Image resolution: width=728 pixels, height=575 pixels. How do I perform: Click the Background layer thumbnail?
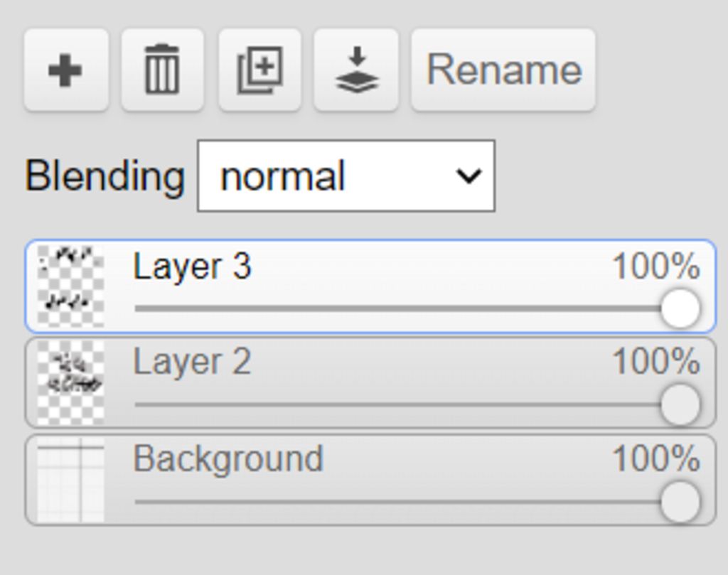tap(70, 480)
